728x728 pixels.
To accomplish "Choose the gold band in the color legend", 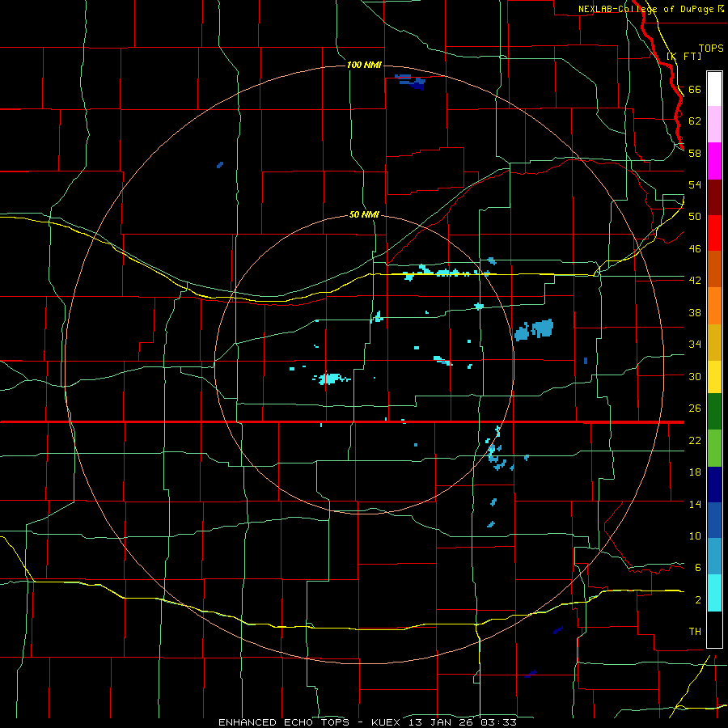I will pyautogui.click(x=714, y=343).
